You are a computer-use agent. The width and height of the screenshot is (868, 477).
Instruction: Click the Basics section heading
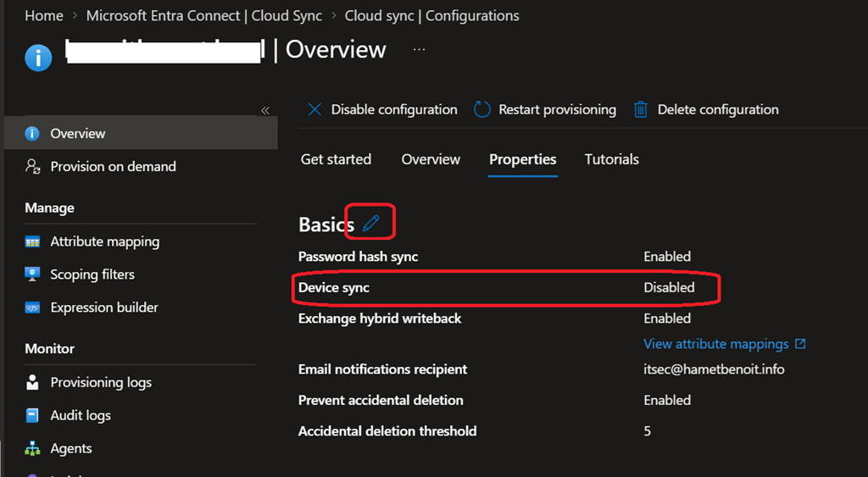(326, 225)
